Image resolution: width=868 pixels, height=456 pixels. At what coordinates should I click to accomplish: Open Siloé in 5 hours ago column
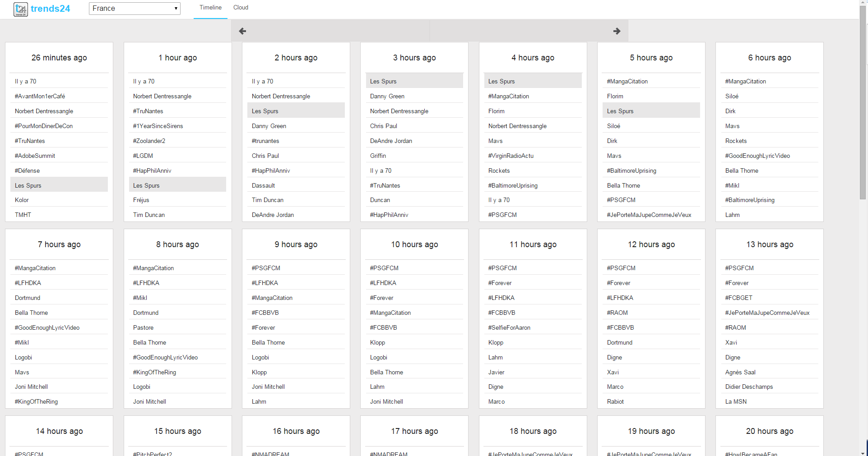click(x=613, y=126)
